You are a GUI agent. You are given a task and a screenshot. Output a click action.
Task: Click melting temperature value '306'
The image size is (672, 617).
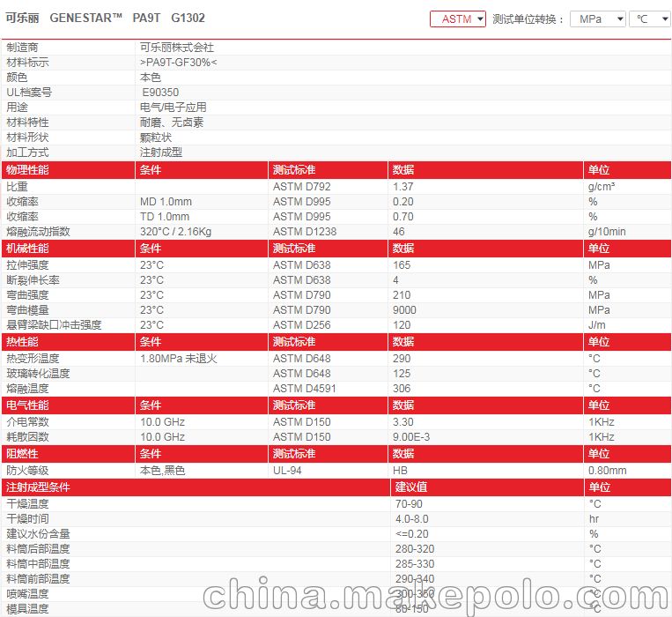(x=402, y=389)
